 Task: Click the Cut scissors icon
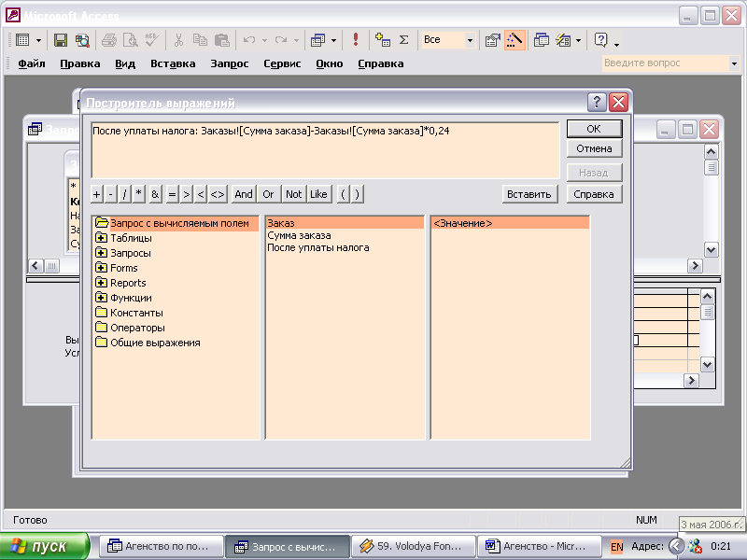coord(178,40)
